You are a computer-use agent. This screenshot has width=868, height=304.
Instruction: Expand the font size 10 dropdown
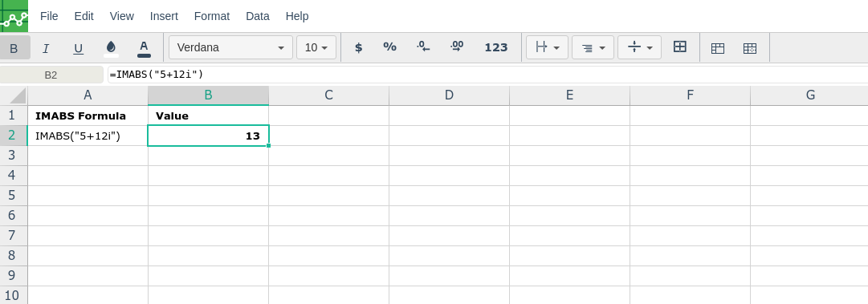[316, 47]
